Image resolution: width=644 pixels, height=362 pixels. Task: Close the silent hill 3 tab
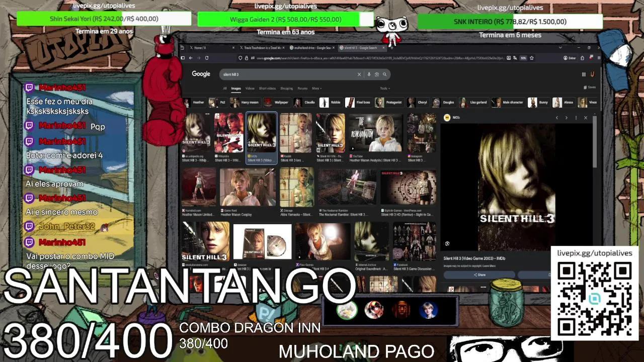384,48
